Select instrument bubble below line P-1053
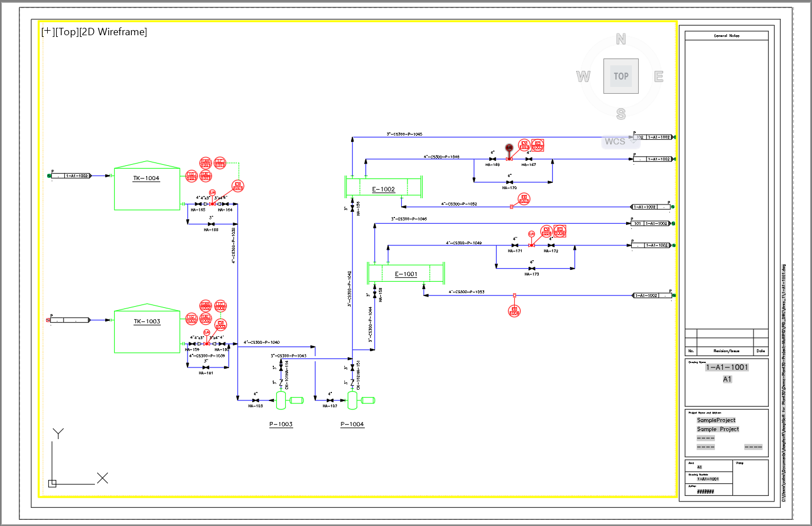The width and height of the screenshot is (812, 526). [x=514, y=311]
